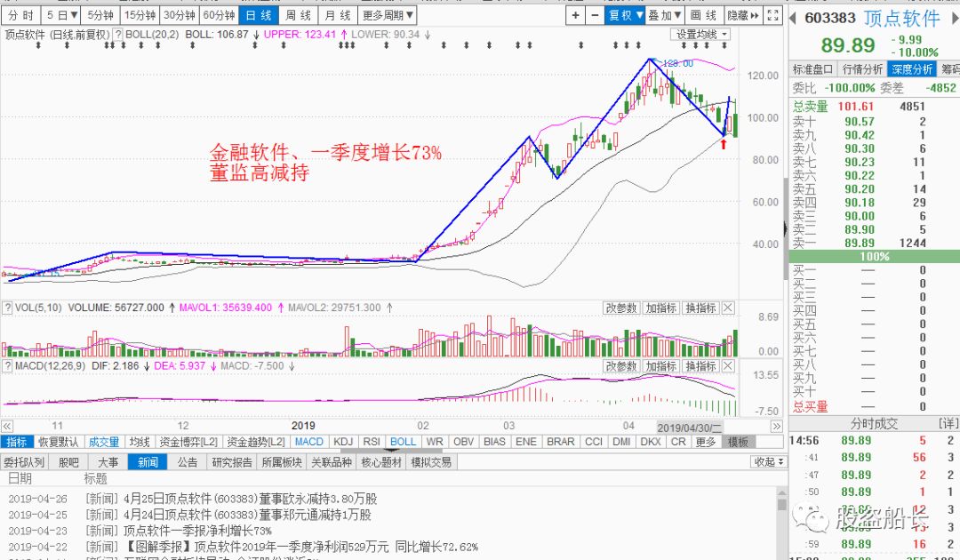The height and width of the screenshot is (560, 960).
Task: Click 改参数 in the VOL panel
Action: click(x=621, y=308)
